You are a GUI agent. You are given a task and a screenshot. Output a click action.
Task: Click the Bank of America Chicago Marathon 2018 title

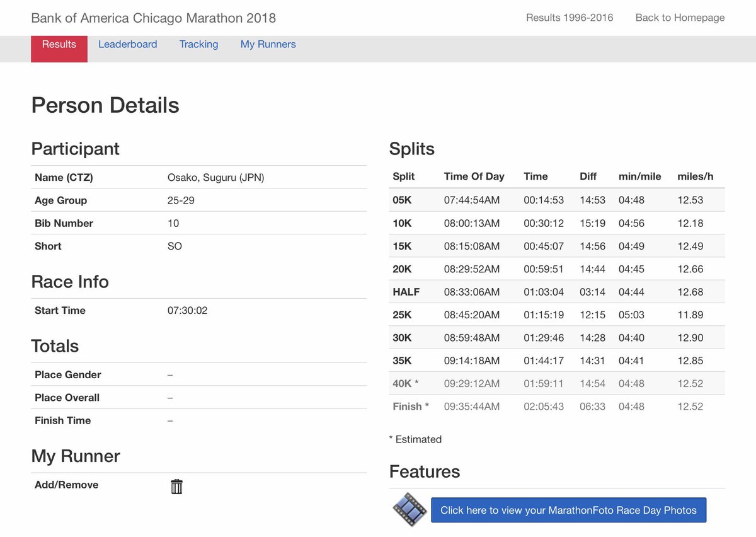pyautogui.click(x=153, y=18)
